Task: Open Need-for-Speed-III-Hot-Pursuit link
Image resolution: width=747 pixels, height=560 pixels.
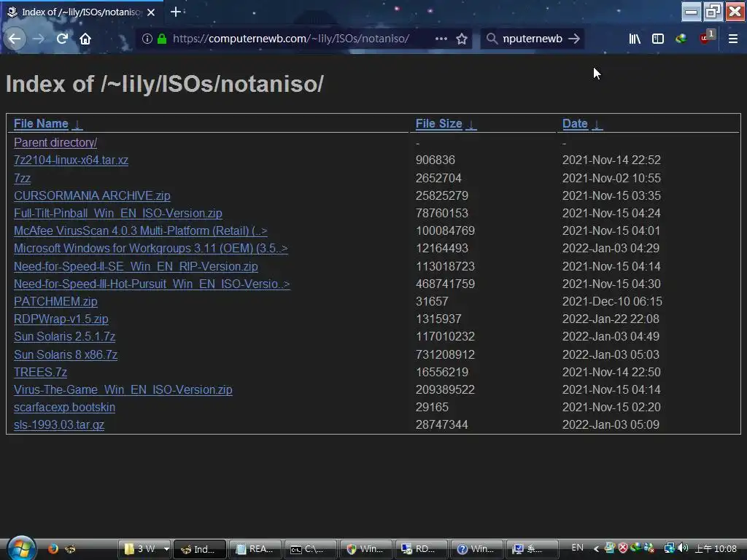Action: [152, 284]
